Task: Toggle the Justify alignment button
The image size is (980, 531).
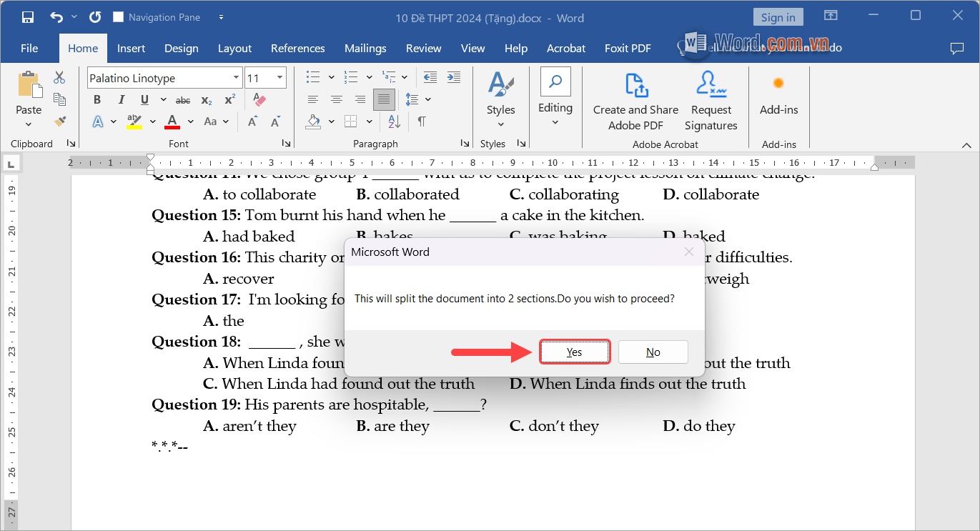Action: pyautogui.click(x=384, y=100)
